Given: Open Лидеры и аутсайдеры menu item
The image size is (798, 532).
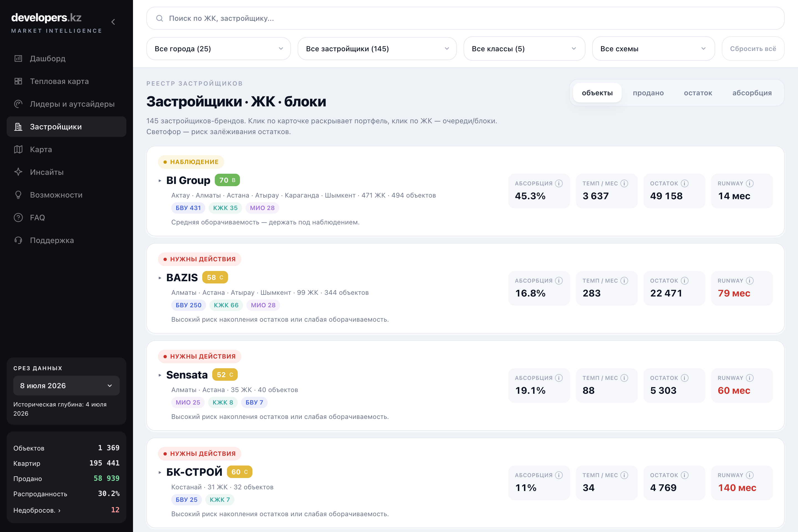Looking at the screenshot, I should coord(66,104).
